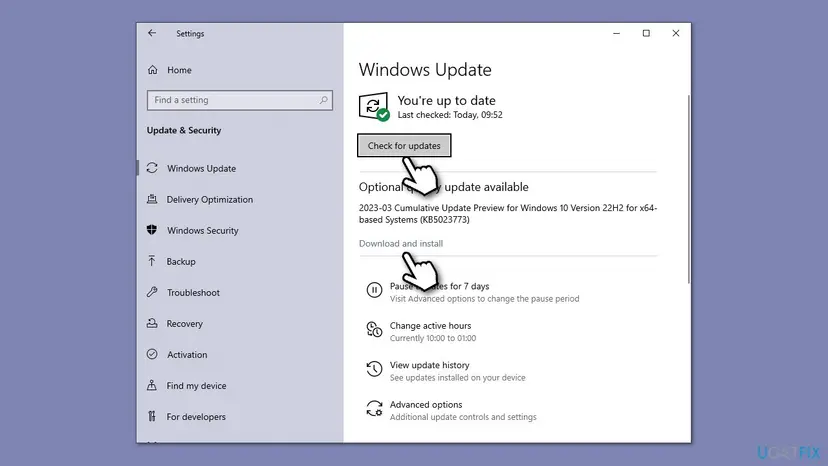Open Change active hours
Image resolution: width=828 pixels, height=466 pixels.
[430, 325]
